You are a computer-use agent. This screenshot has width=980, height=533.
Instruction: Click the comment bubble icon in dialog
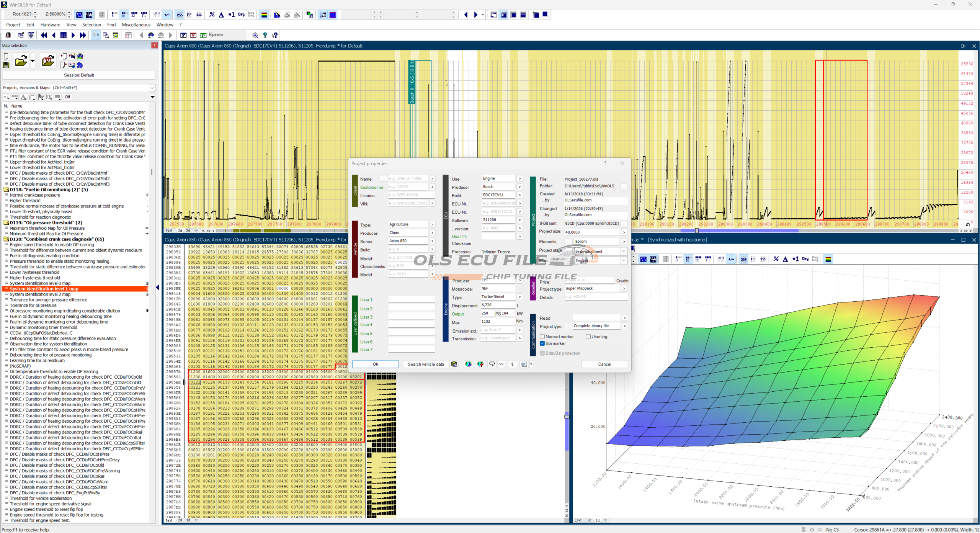point(492,364)
